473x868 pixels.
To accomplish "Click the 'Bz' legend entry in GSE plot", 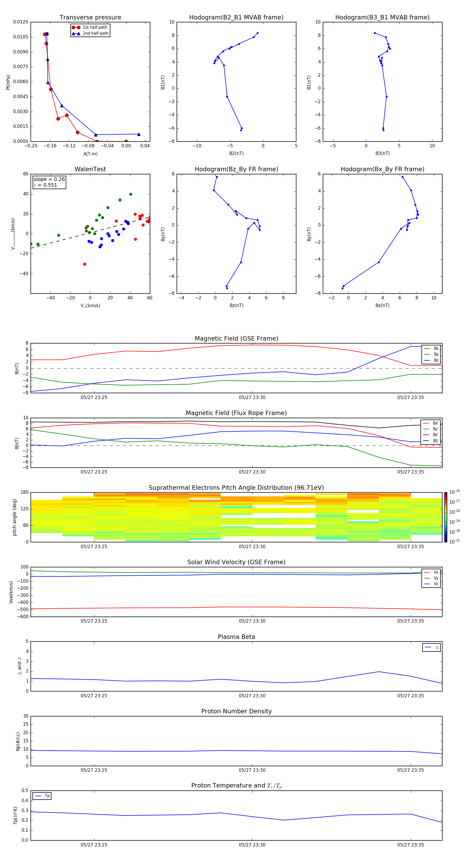I will (x=431, y=361).
